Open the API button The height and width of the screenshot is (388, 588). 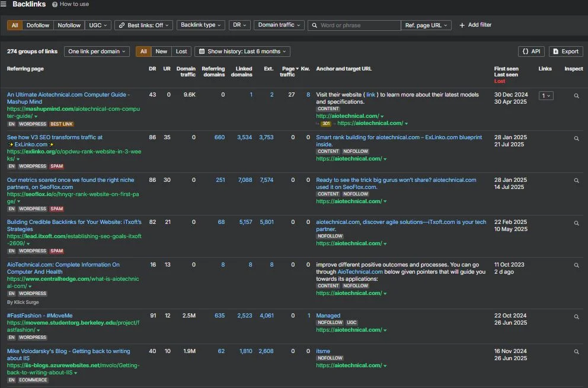[531, 52]
